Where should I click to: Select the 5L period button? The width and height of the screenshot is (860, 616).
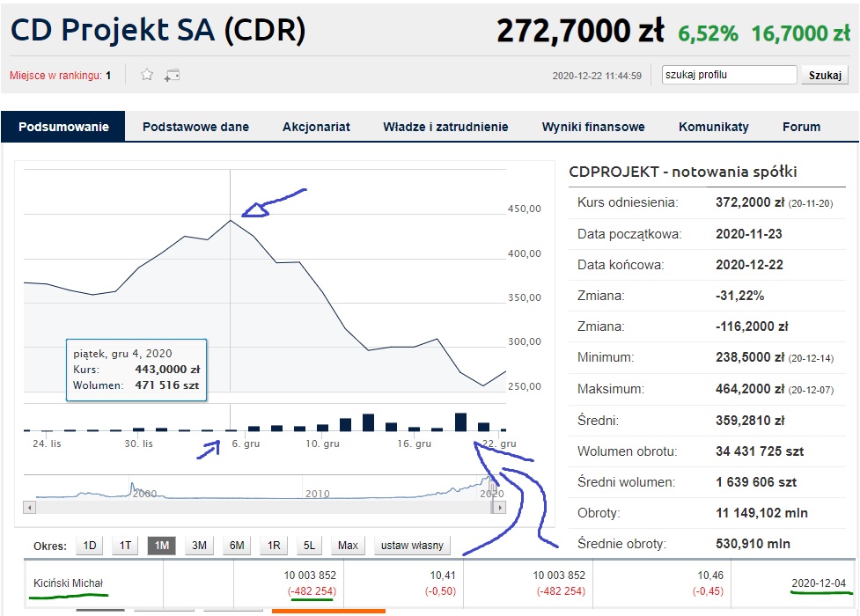click(309, 546)
